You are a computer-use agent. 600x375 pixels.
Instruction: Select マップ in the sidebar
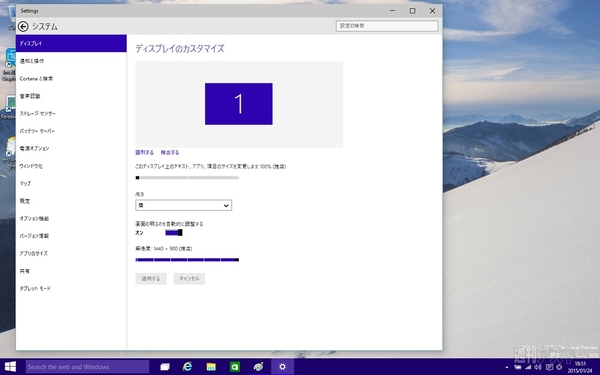(71, 183)
